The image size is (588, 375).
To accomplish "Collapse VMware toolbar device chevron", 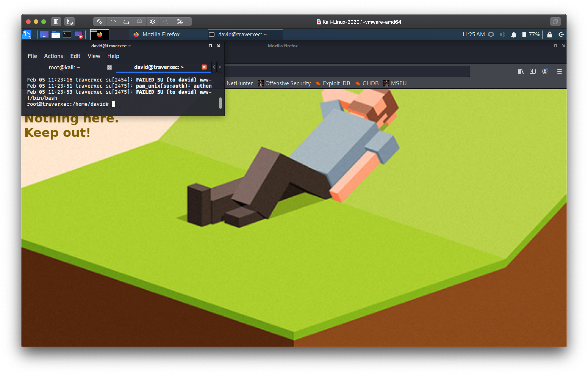I will 189,22.
